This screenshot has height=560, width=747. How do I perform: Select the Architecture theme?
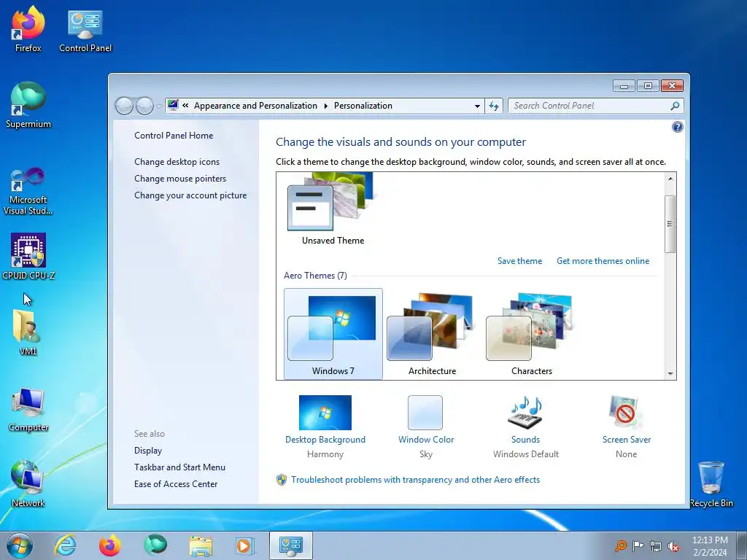pos(432,334)
